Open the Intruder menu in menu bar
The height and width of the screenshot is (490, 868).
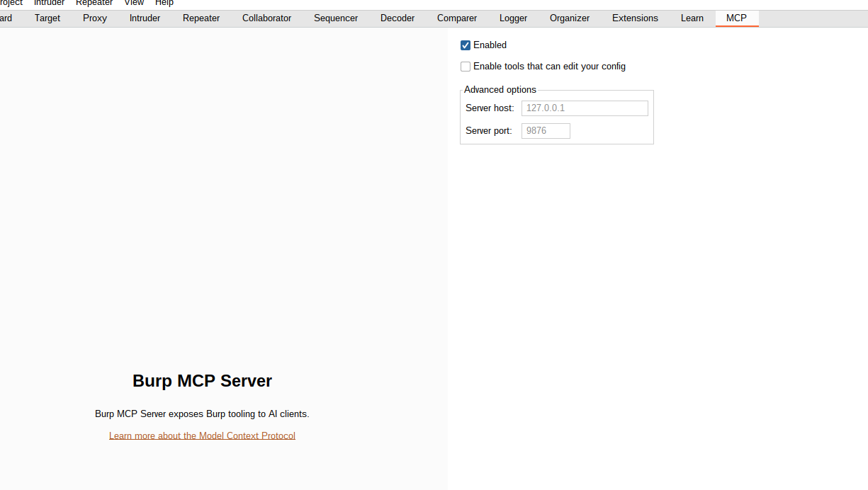tap(49, 3)
